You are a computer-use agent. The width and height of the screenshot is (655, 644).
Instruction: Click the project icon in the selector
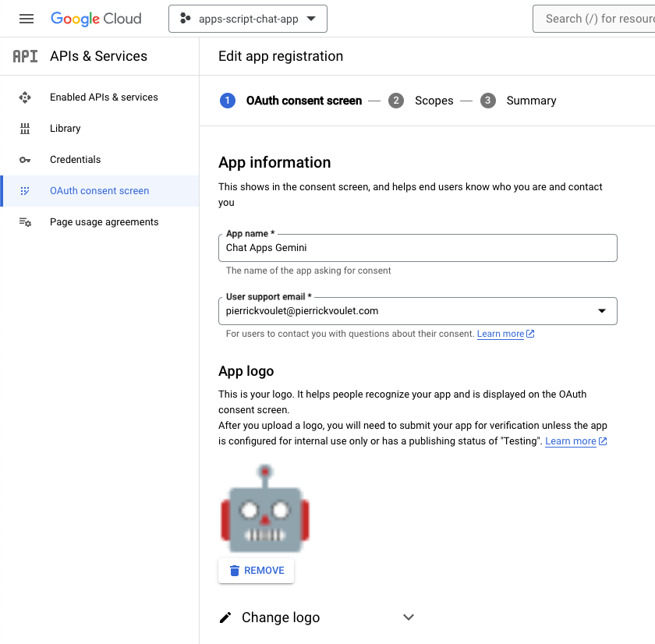click(x=184, y=18)
